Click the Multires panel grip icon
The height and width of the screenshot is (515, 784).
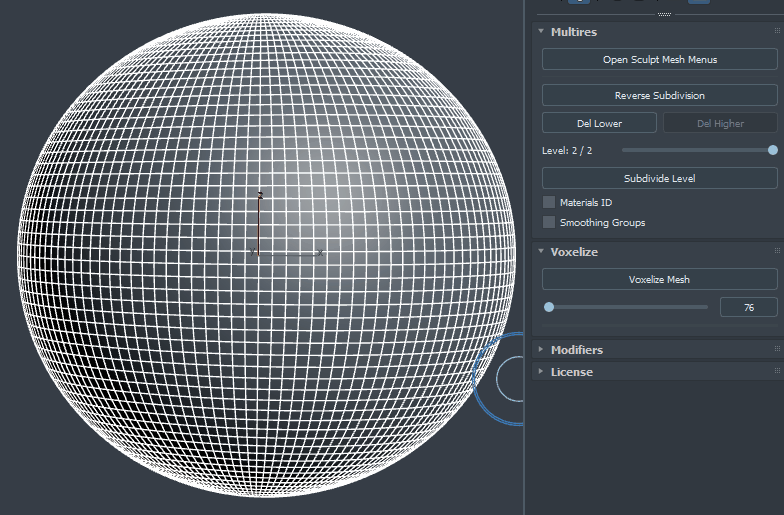[777, 31]
